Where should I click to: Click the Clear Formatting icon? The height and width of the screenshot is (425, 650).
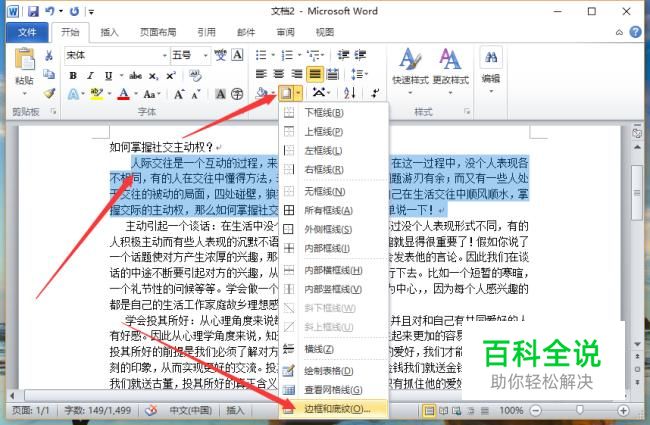[x=195, y=75]
